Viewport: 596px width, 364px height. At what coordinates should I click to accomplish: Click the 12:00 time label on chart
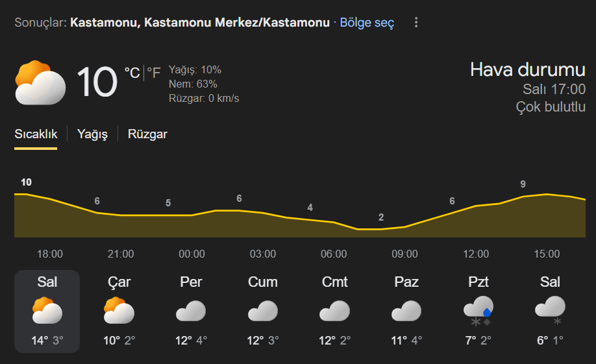(x=476, y=254)
